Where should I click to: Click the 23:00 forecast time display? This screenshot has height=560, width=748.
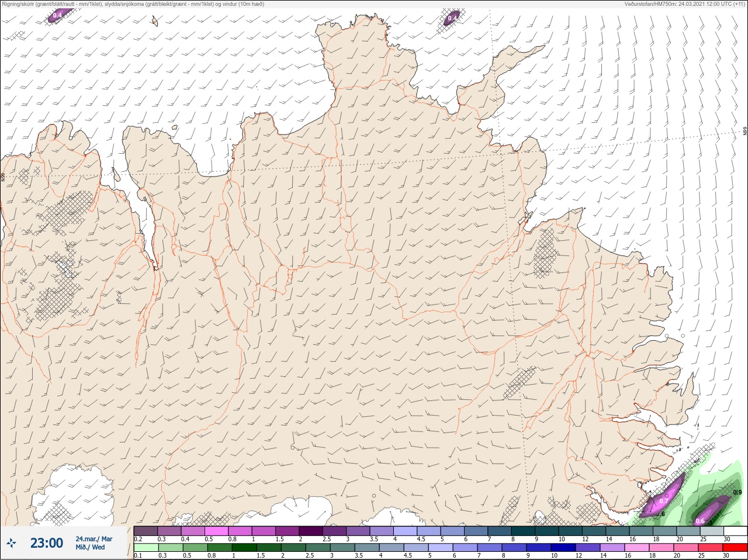click(x=47, y=543)
